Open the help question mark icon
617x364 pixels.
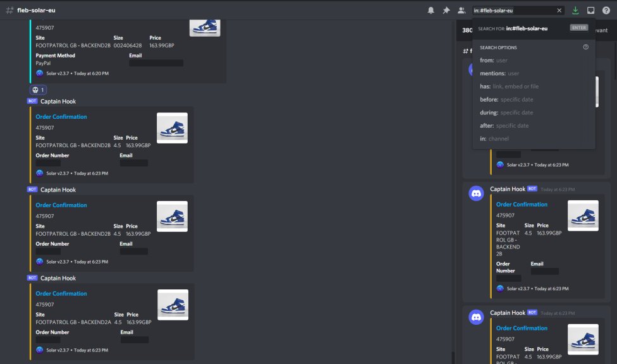click(606, 10)
